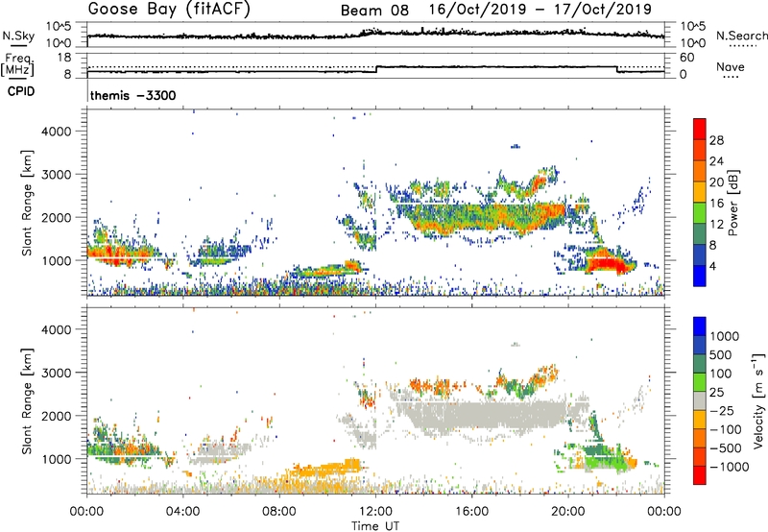Pick the gray -25 to 25 Velocity color segment

point(700,400)
